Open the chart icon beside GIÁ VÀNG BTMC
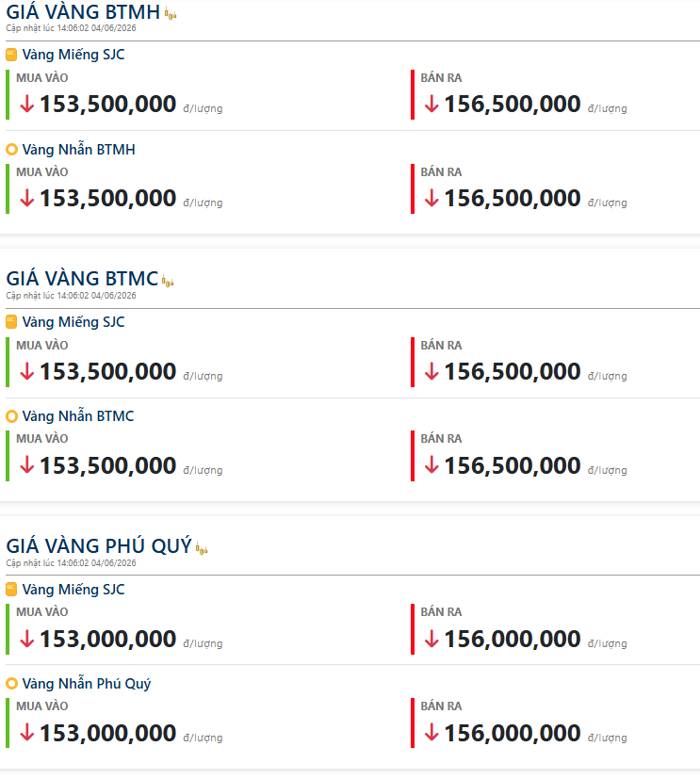 168,282
